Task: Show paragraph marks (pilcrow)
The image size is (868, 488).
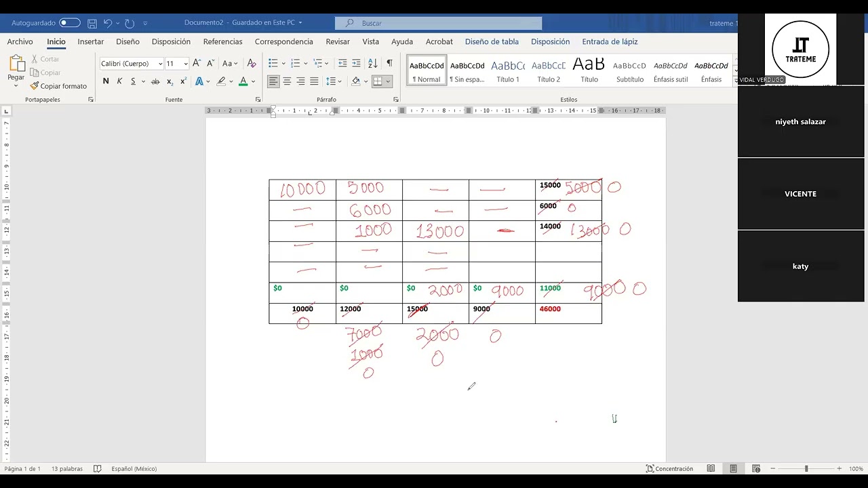Action: pos(389,63)
